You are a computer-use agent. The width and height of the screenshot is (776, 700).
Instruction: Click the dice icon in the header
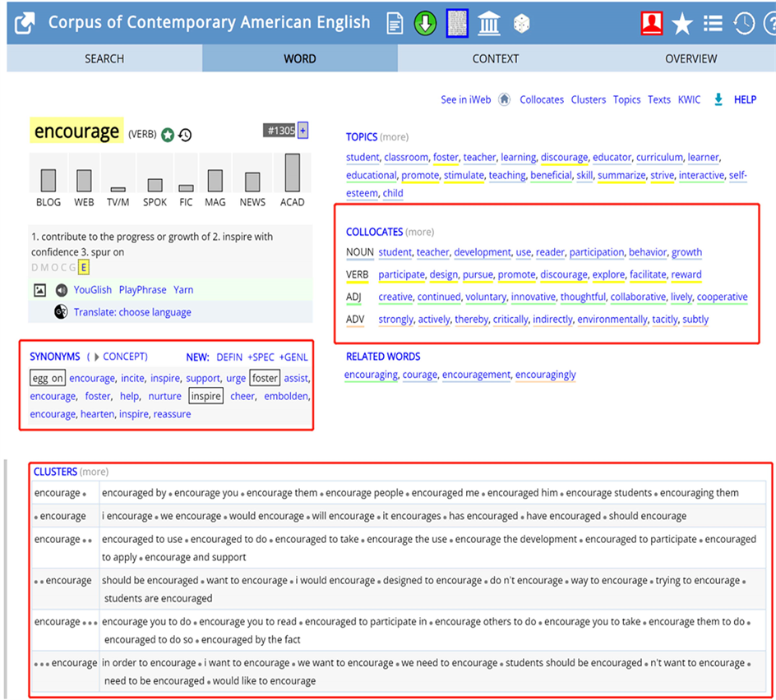521,25
